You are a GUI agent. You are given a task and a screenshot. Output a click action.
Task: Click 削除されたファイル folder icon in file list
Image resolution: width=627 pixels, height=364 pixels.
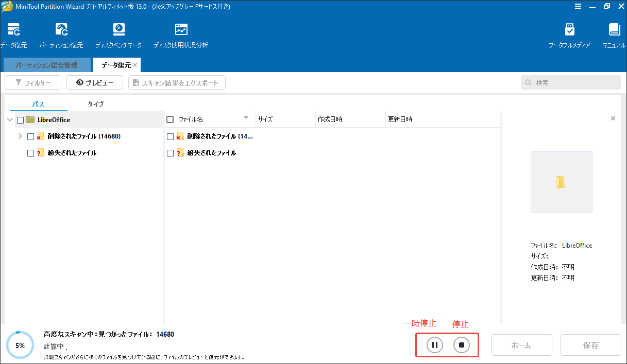click(180, 136)
